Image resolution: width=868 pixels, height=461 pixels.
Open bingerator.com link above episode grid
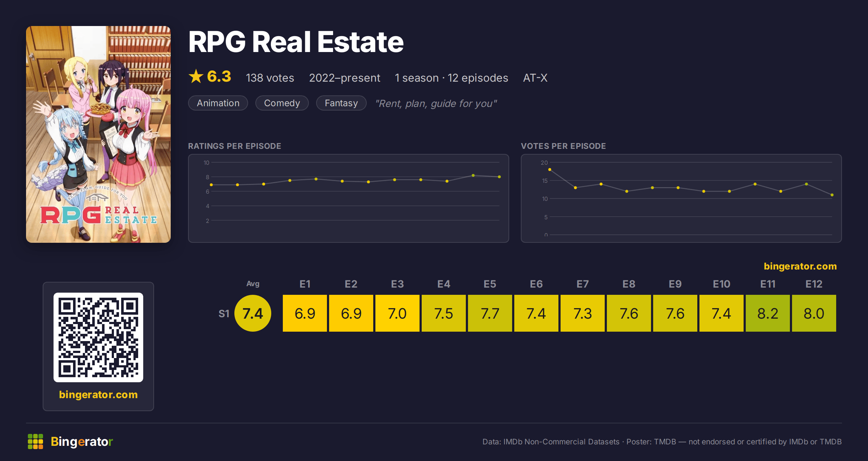800,266
